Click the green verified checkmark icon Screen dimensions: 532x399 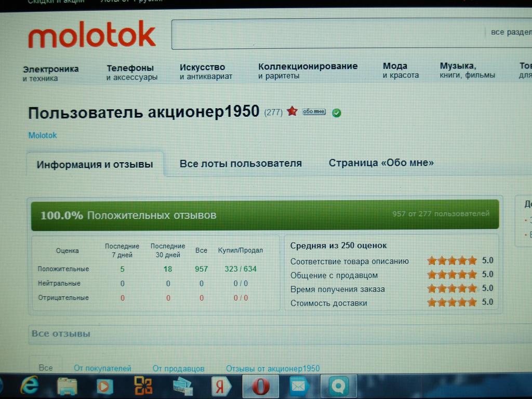pyautogui.click(x=336, y=113)
